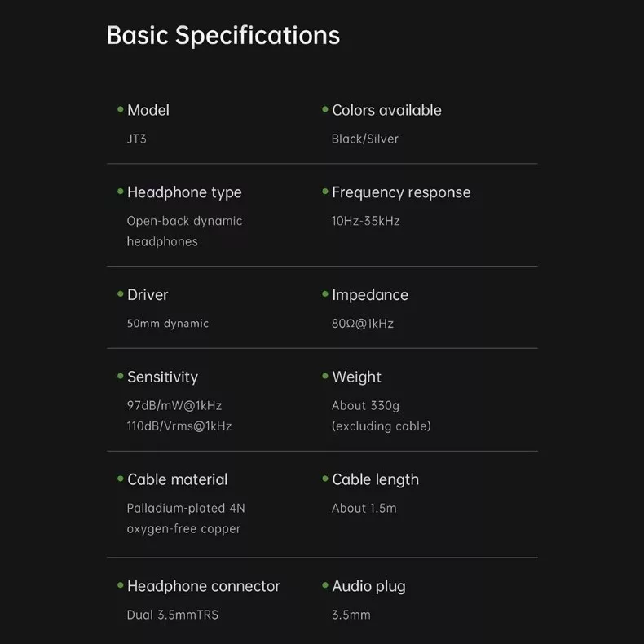
Task: Select the JT3 model value
Action: (137, 139)
